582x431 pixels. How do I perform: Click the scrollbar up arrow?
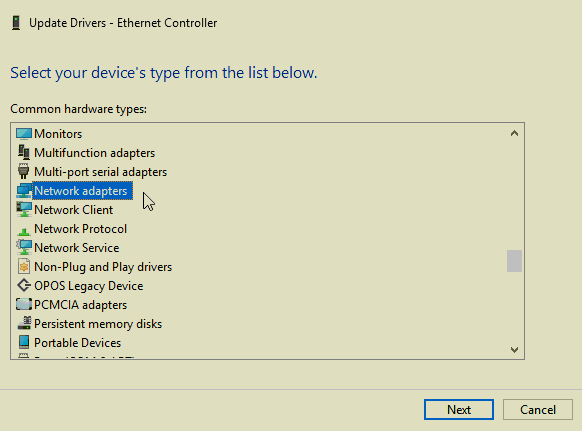coord(514,133)
